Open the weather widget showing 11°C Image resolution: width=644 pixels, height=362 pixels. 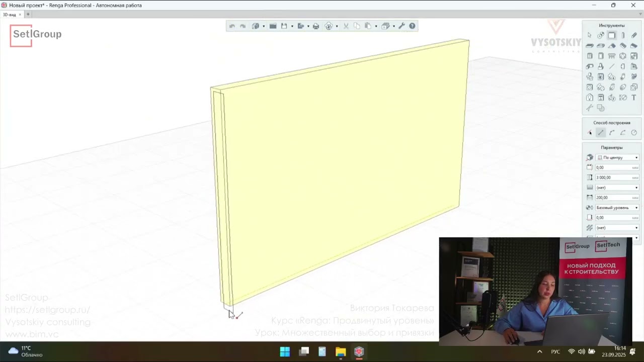point(25,351)
